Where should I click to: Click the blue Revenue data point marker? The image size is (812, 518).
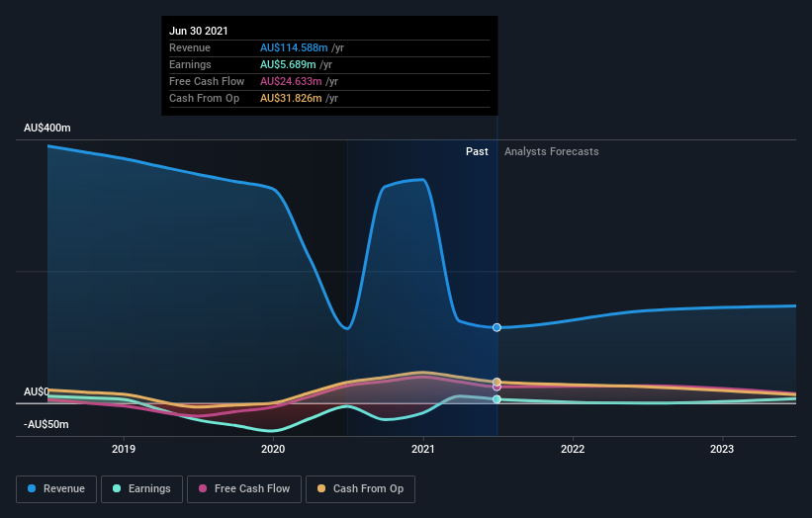(x=496, y=327)
